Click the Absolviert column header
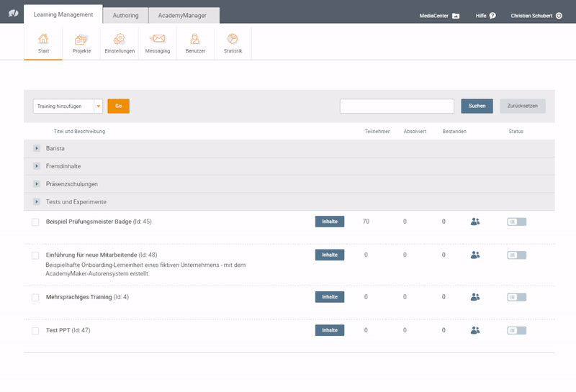Viewport: 576px width, 392px height. pos(415,132)
